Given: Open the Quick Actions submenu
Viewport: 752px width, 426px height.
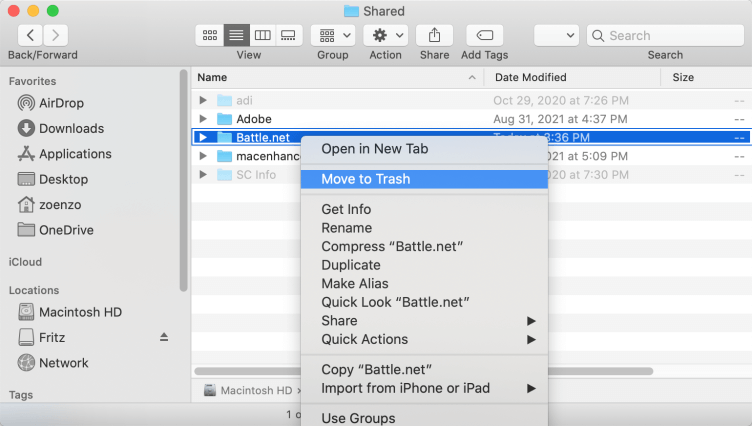Looking at the screenshot, I should click(x=424, y=339).
